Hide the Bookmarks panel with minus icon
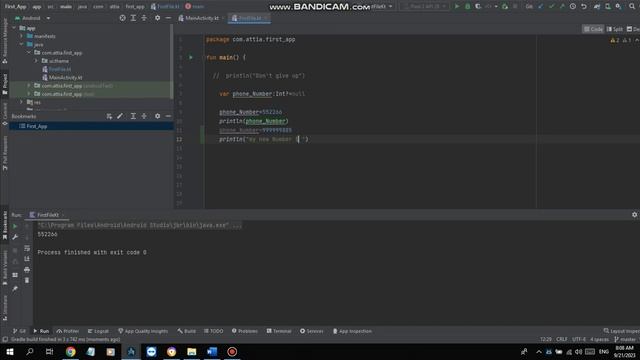Image resolution: width=640 pixels, height=360 pixels. coord(168,116)
